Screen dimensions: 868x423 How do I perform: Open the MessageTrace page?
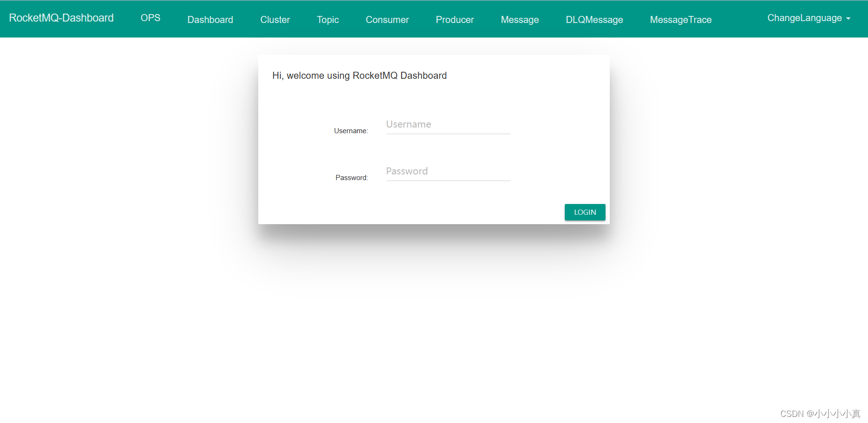coord(681,20)
